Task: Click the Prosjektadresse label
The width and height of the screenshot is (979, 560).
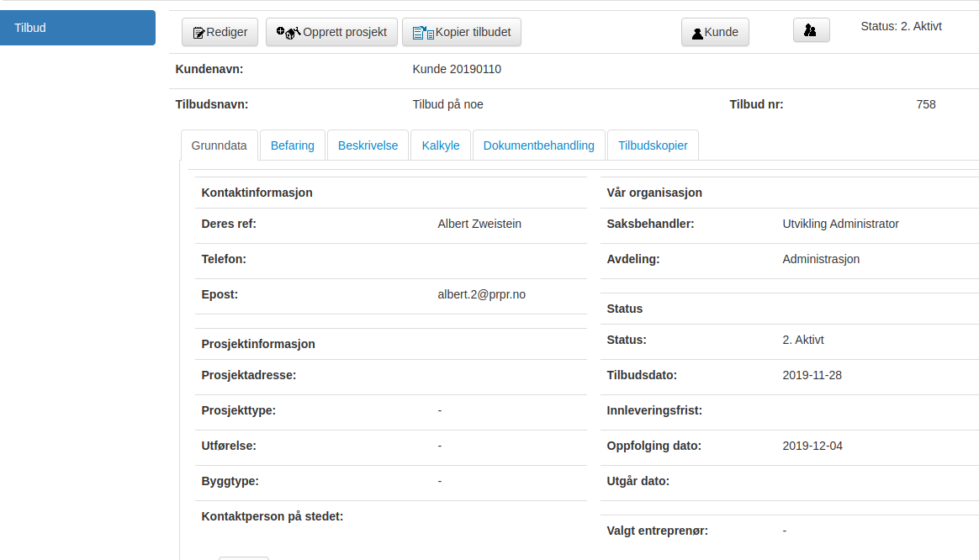Action: [248, 375]
